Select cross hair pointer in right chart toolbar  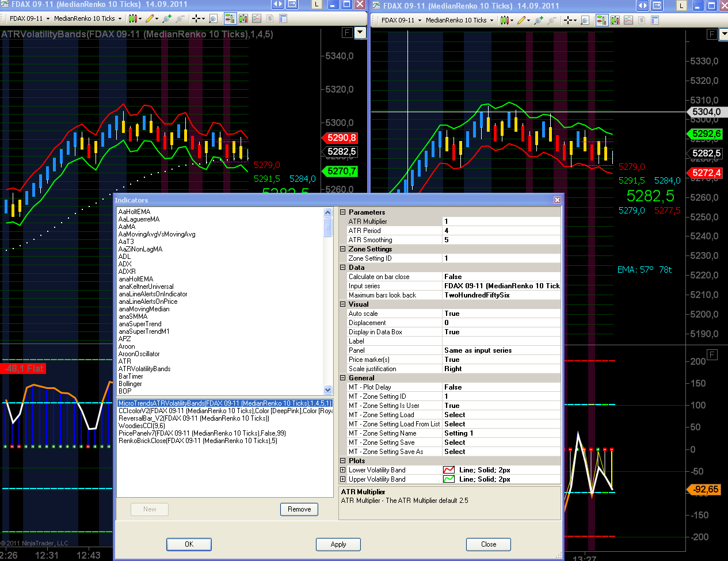(x=569, y=20)
